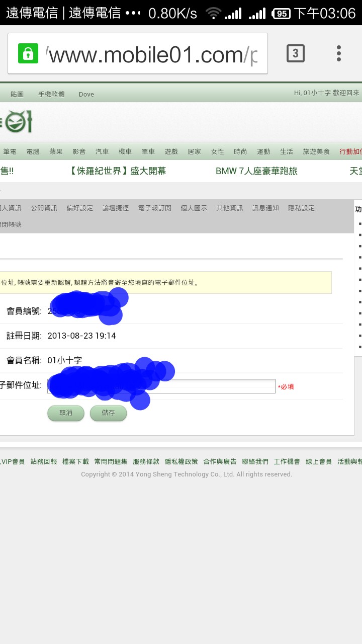Click the Mobile01 logo
This screenshot has height=644, width=362.
coord(16,122)
